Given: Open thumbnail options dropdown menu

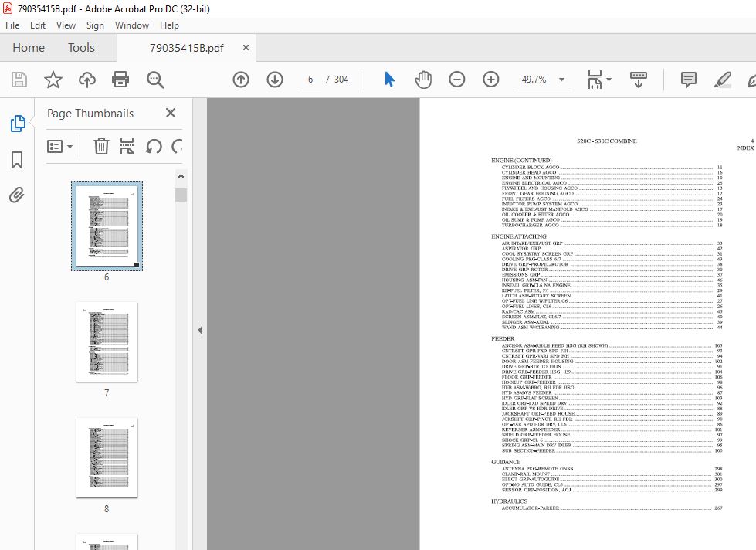Looking at the screenshot, I should point(59,146).
